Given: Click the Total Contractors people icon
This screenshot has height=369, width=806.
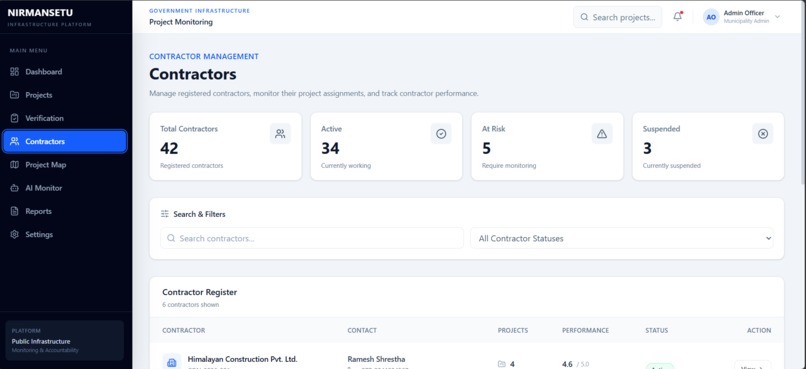Looking at the screenshot, I should point(280,134).
